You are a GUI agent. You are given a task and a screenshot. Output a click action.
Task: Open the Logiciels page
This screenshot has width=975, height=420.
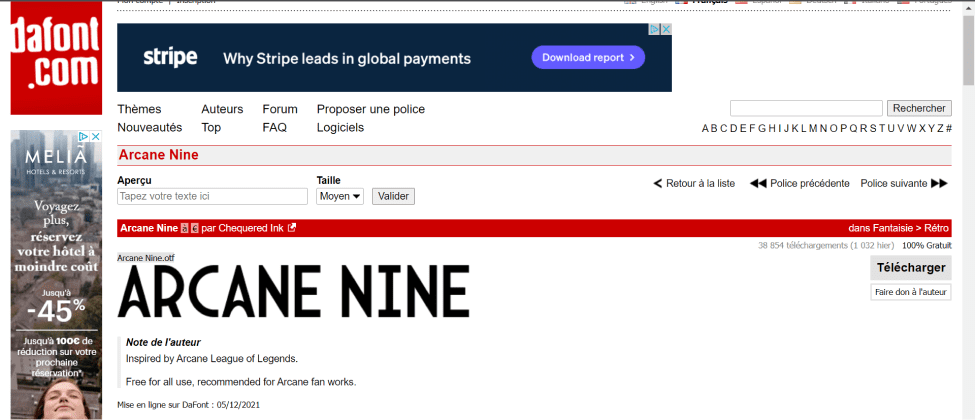coord(340,128)
